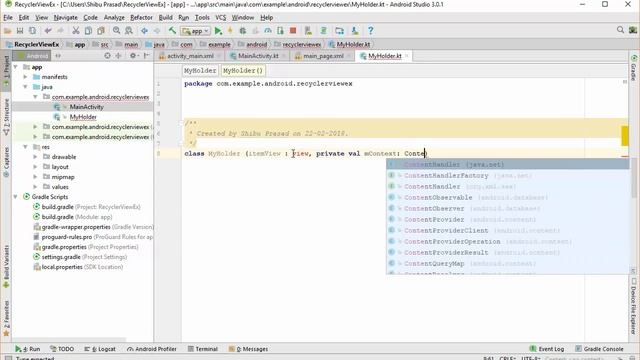Click the Cut scissors icon
Screen dimensions: 640x360
click(76, 31)
